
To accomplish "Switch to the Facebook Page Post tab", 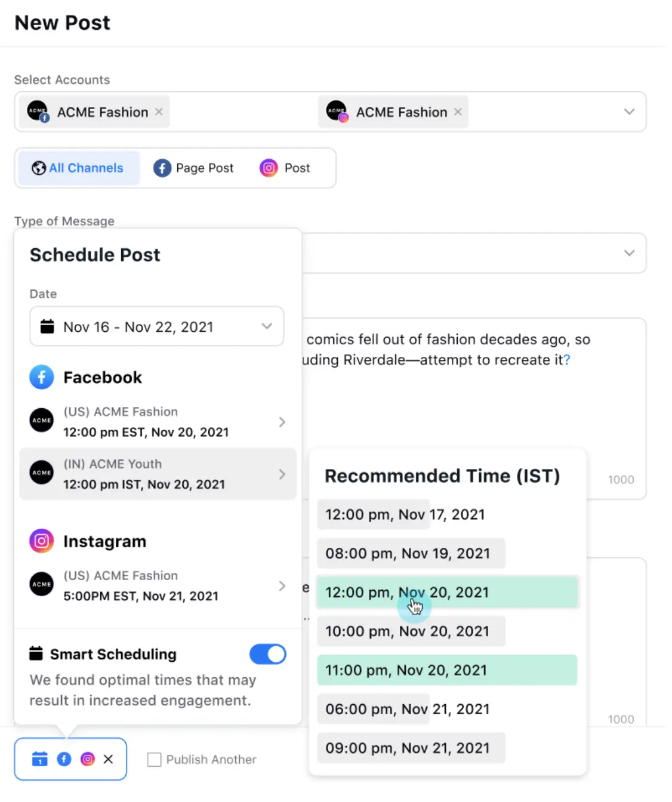I will pyautogui.click(x=193, y=168).
